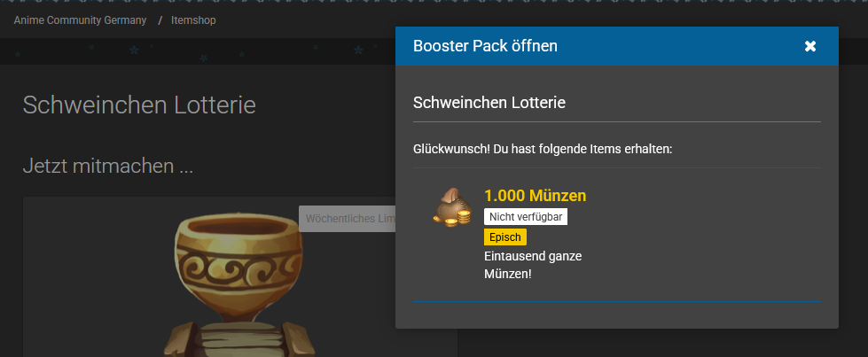
Task: Click the Schweinchen Lotterie page heading
Action: coord(139,105)
